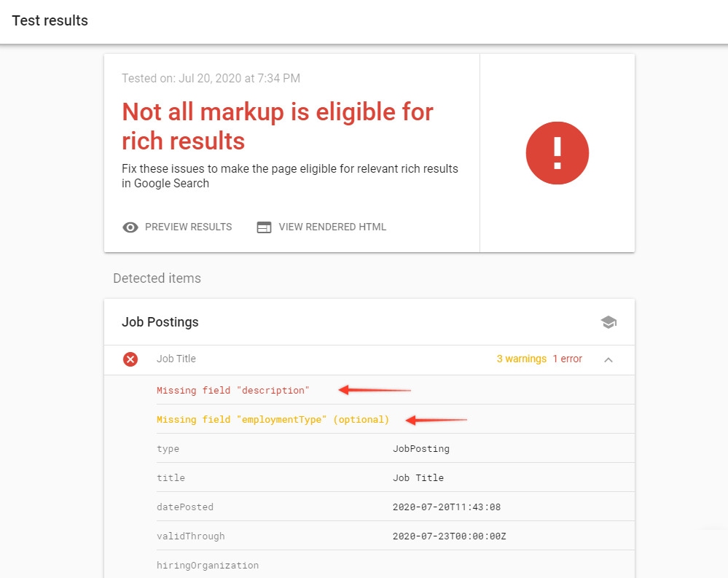The height and width of the screenshot is (578, 728).
Task: Click the "JobPosting" type value
Action: [420, 449]
